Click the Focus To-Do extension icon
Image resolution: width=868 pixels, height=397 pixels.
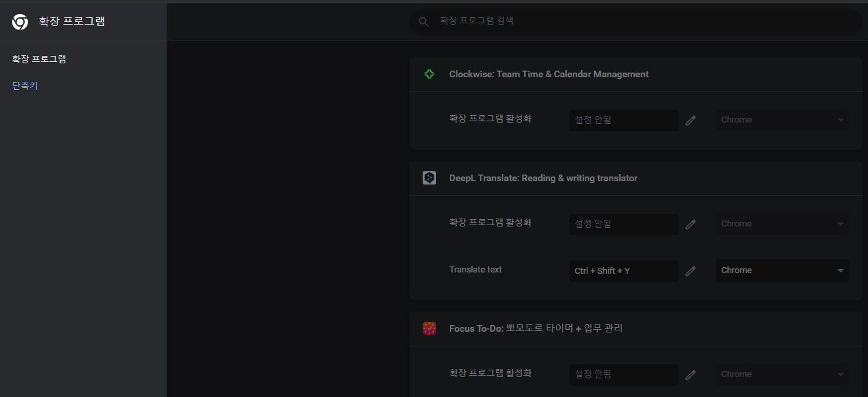(x=429, y=328)
